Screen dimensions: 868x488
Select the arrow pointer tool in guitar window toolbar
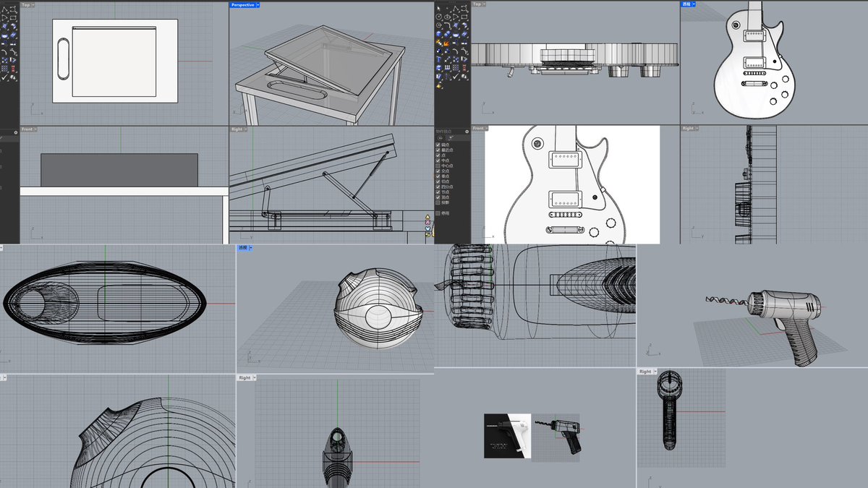coord(438,9)
